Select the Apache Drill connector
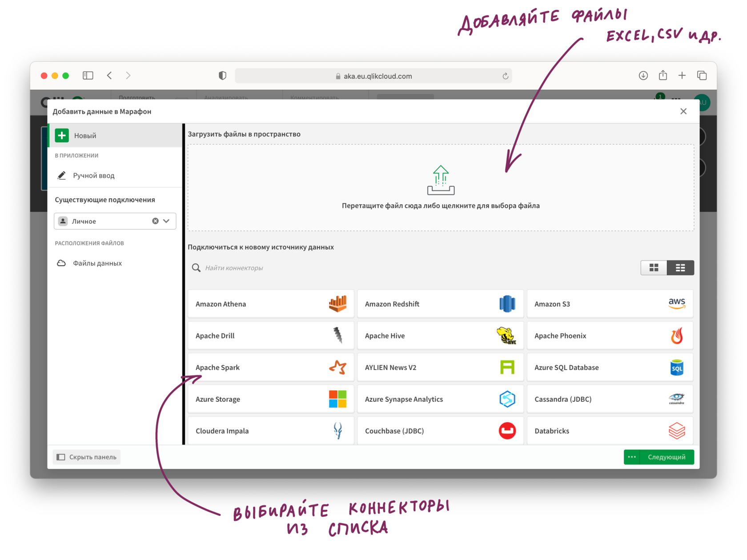 [x=271, y=336]
